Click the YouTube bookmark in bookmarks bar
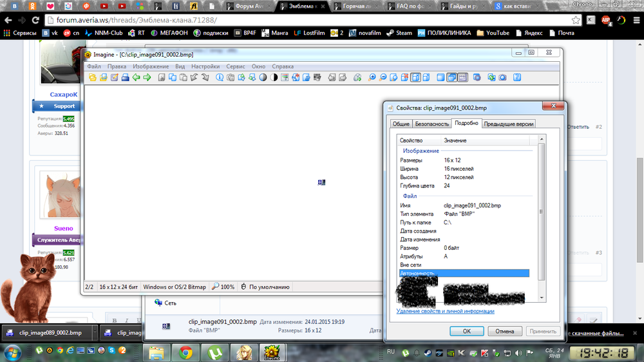This screenshot has height=362, width=644. (493, 33)
